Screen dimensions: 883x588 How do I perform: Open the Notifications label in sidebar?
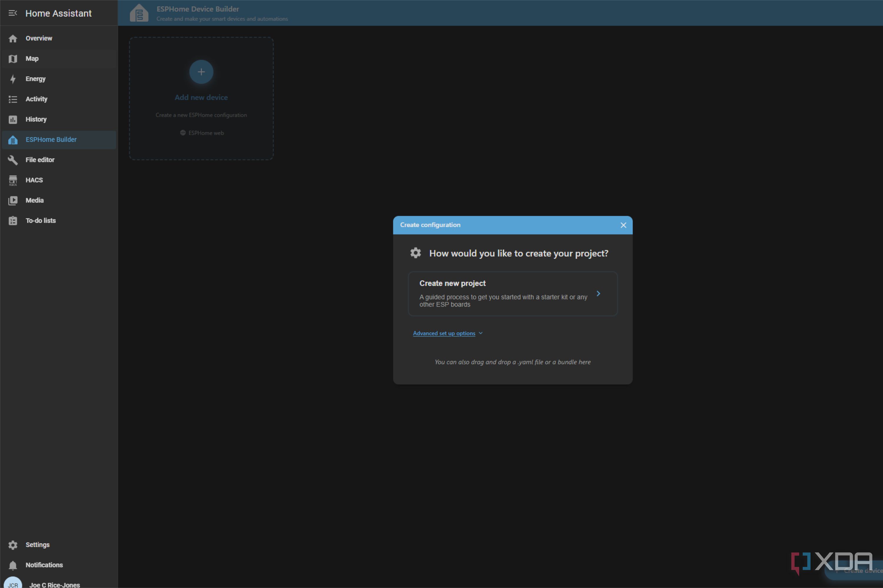tap(44, 565)
